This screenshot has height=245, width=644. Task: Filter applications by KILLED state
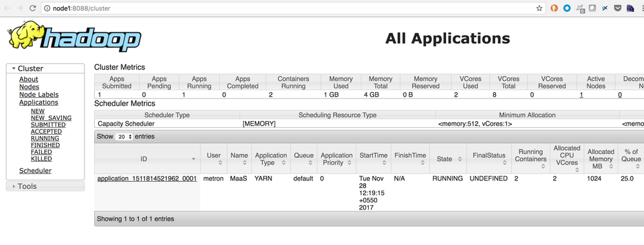41,159
